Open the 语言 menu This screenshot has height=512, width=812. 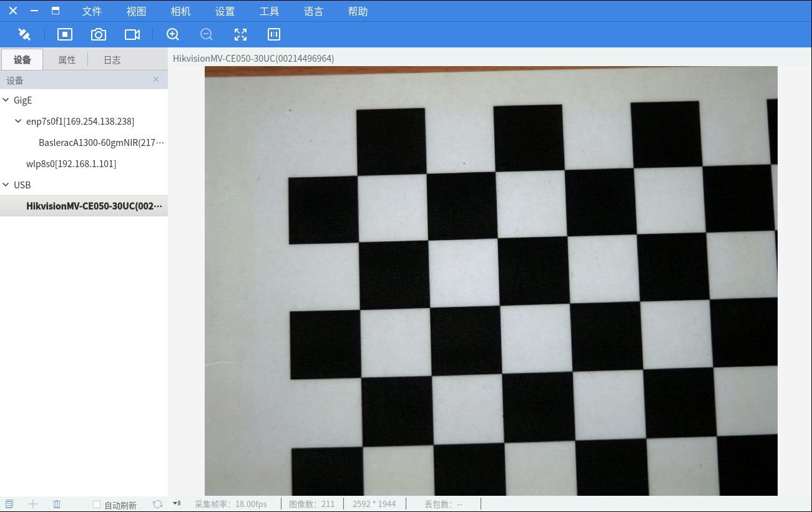click(x=313, y=11)
